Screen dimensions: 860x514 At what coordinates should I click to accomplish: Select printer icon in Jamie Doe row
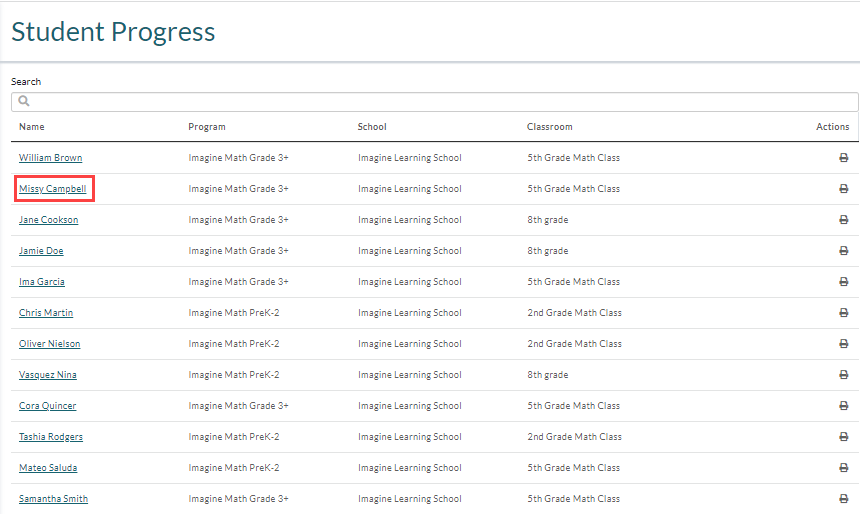pyautogui.click(x=844, y=251)
